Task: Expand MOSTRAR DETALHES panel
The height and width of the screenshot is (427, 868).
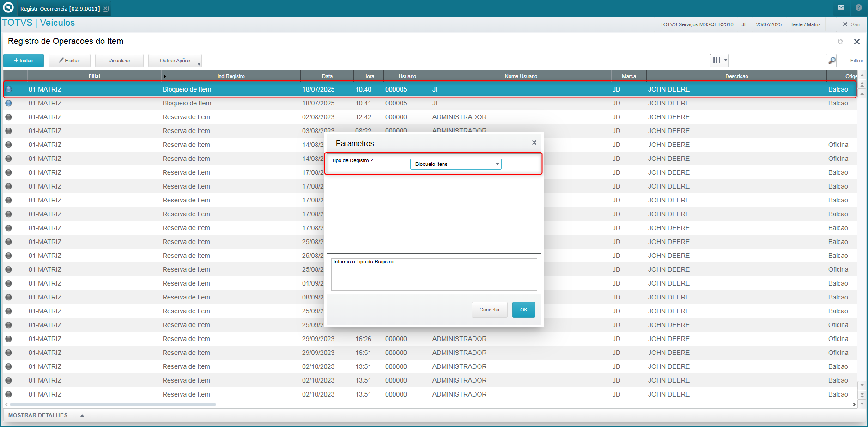Action: (46, 415)
